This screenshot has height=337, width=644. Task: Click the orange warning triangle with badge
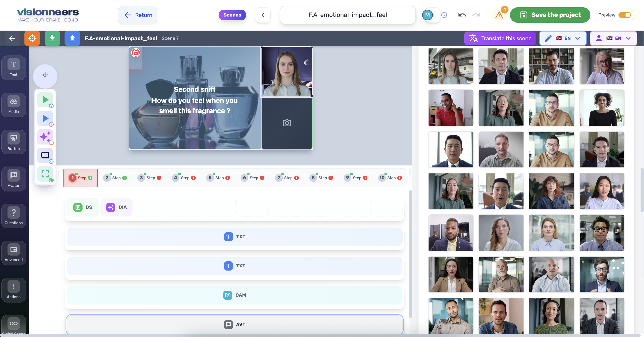coord(499,15)
